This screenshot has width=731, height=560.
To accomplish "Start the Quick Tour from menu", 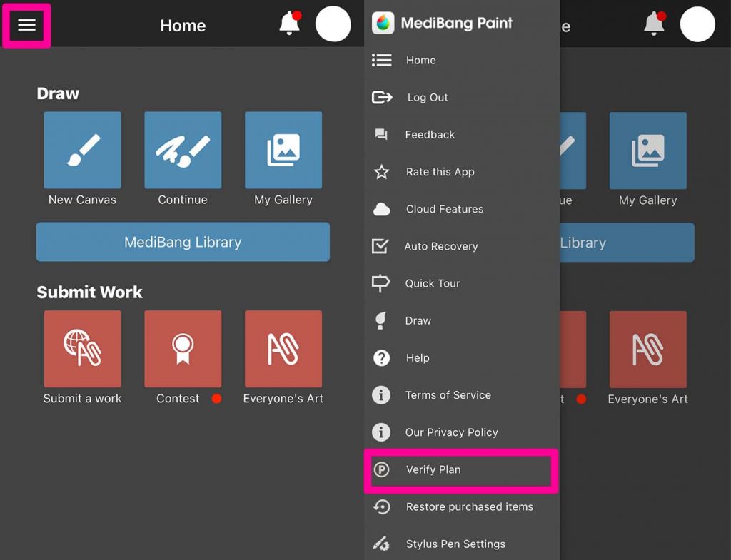I will coord(462,283).
